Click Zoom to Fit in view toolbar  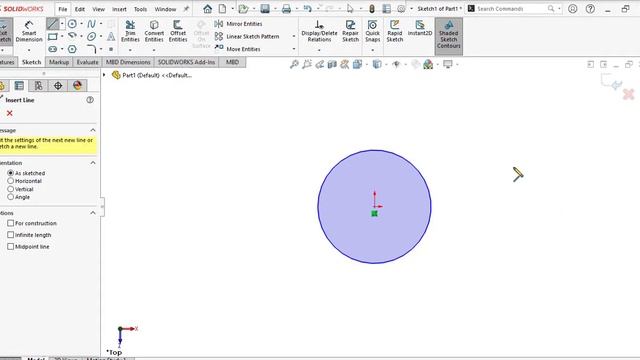(294, 64)
